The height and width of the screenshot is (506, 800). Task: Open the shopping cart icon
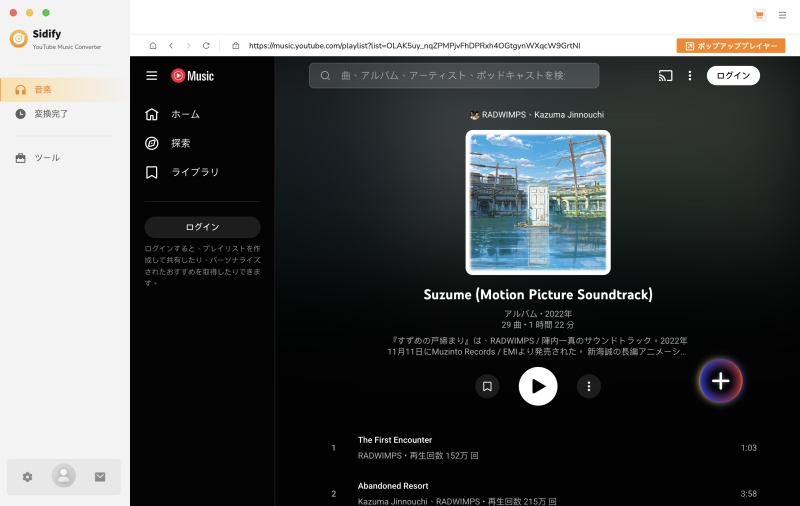(x=759, y=15)
